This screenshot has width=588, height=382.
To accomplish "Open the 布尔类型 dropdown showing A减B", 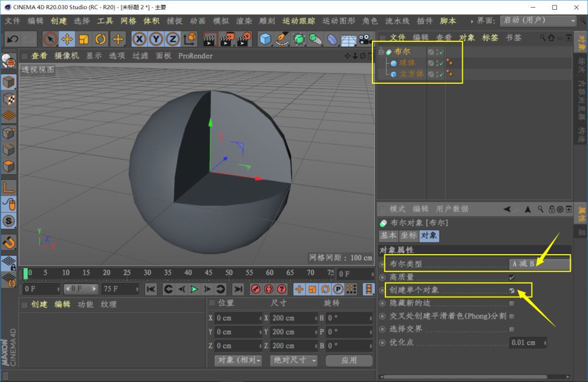I will coord(539,264).
